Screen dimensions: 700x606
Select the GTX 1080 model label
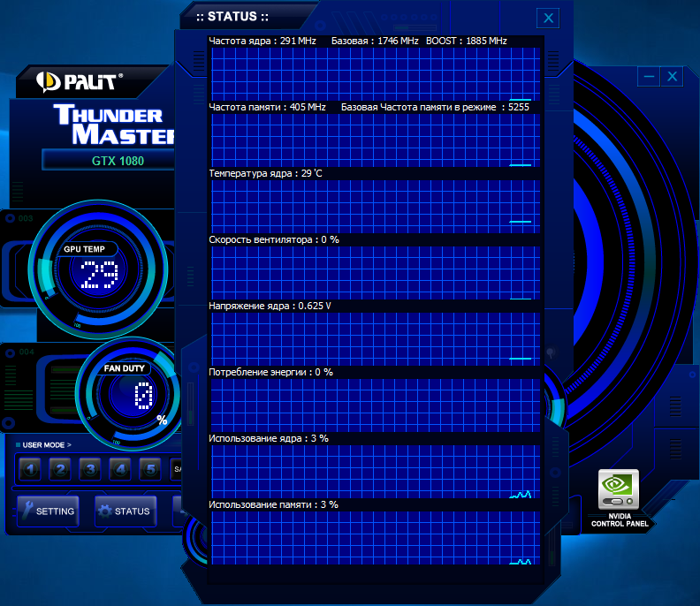coord(118,161)
